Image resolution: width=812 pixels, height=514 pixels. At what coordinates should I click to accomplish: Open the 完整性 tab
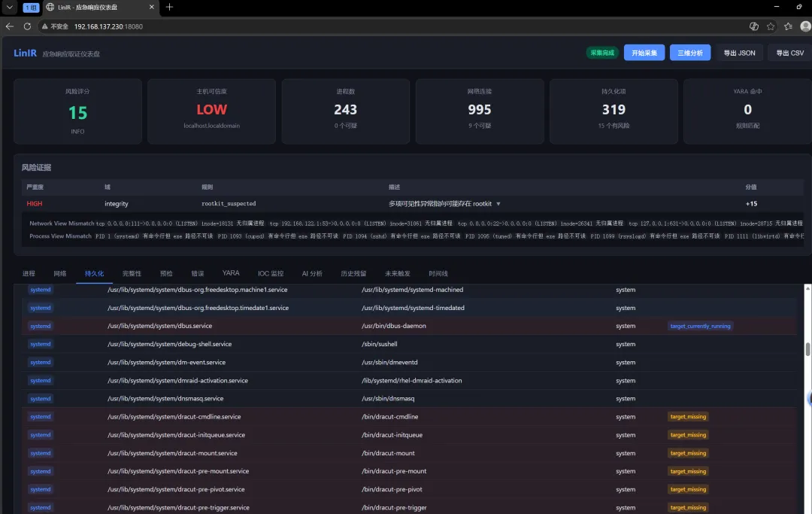pyautogui.click(x=132, y=274)
